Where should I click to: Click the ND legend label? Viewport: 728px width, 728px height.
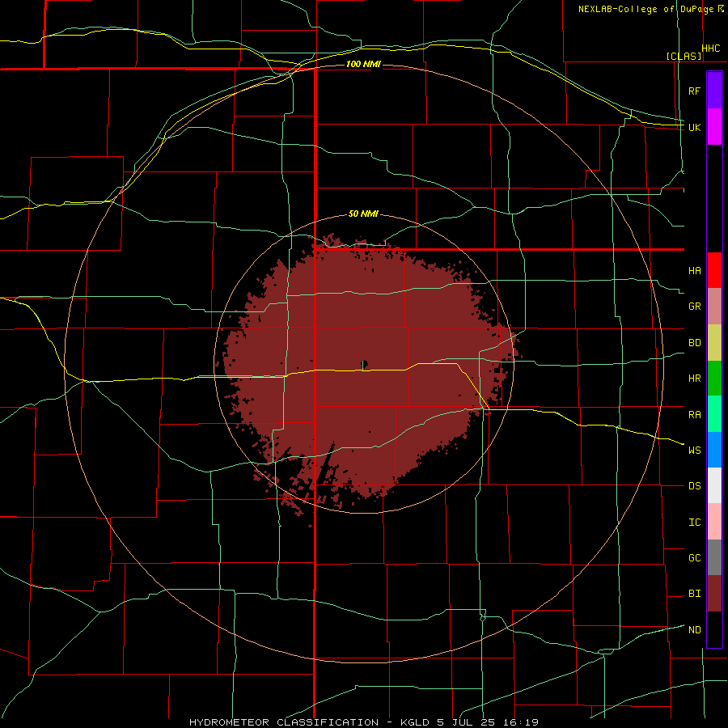pyautogui.click(x=694, y=629)
